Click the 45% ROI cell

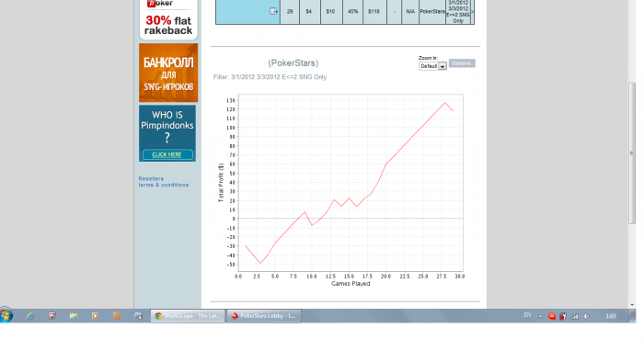[x=352, y=11]
